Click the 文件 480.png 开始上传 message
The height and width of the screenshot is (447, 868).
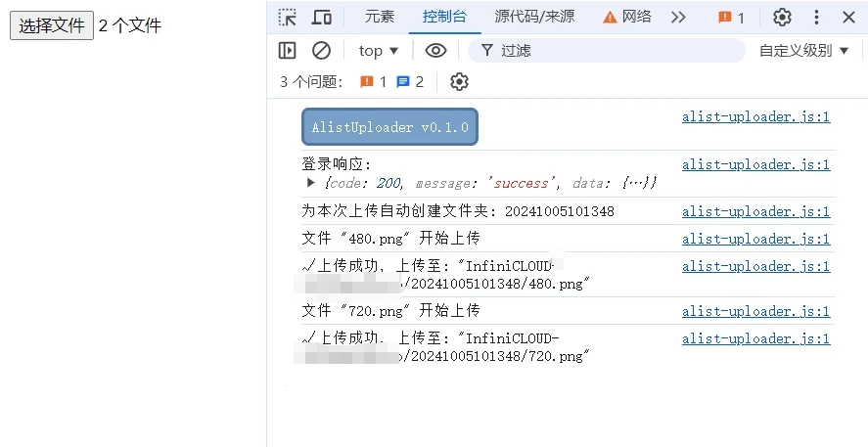(x=390, y=238)
